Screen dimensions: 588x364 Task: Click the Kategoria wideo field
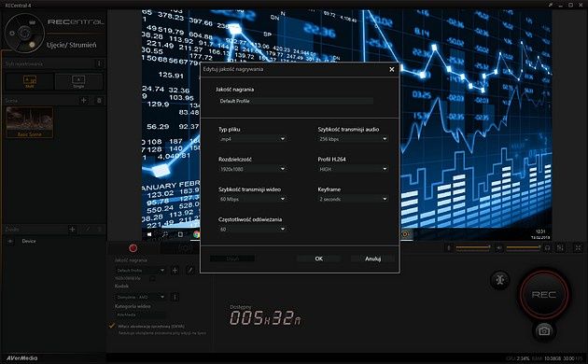point(140,315)
